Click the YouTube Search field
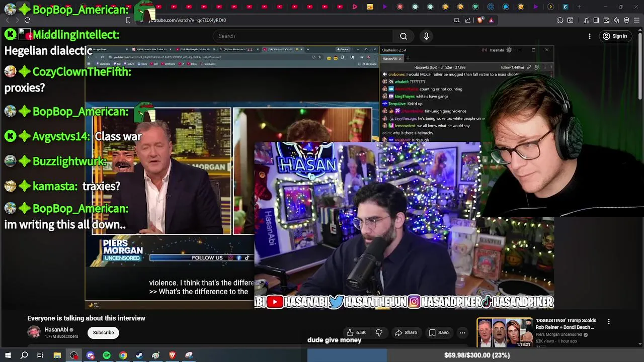The height and width of the screenshot is (362, 644). pos(303,36)
